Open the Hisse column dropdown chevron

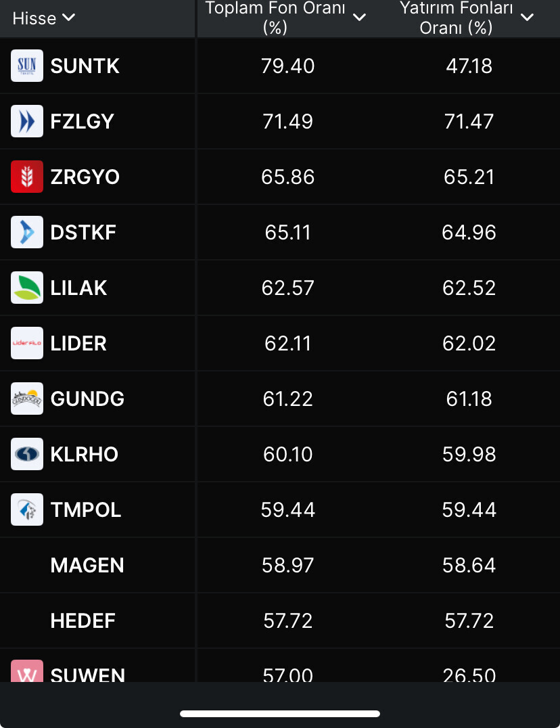click(x=68, y=18)
